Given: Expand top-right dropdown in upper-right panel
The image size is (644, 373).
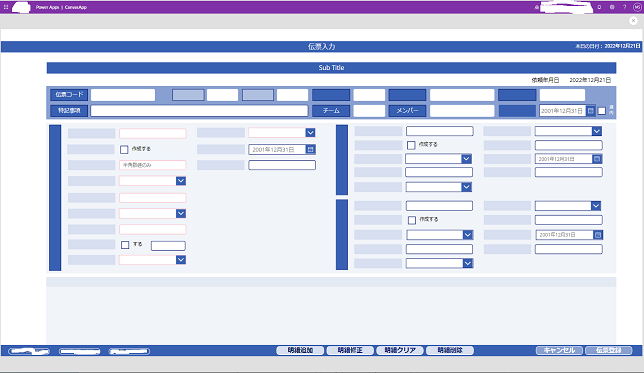Looking at the screenshot, I should pyautogui.click(x=568, y=131).
